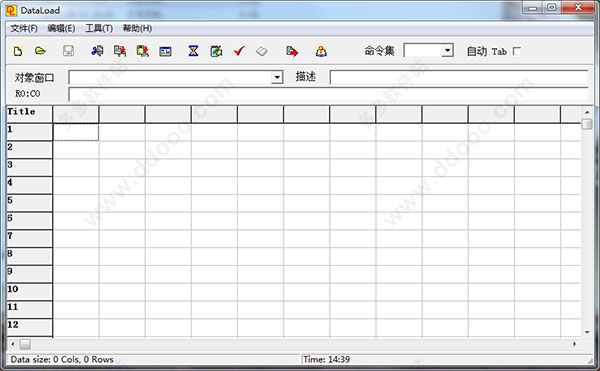Enable the 自动 Tab checkbox

pyautogui.click(x=517, y=51)
